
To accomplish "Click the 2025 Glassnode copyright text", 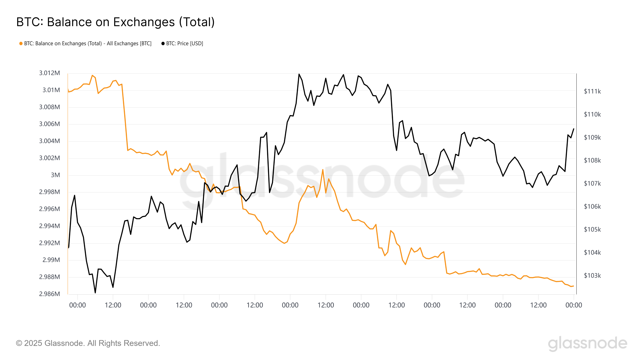I will [x=88, y=343].
